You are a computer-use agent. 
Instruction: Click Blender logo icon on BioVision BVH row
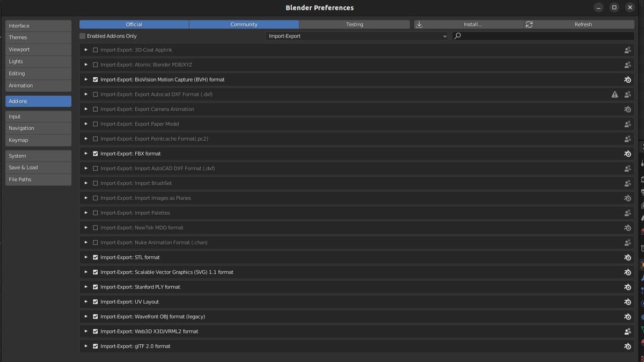pos(627,79)
